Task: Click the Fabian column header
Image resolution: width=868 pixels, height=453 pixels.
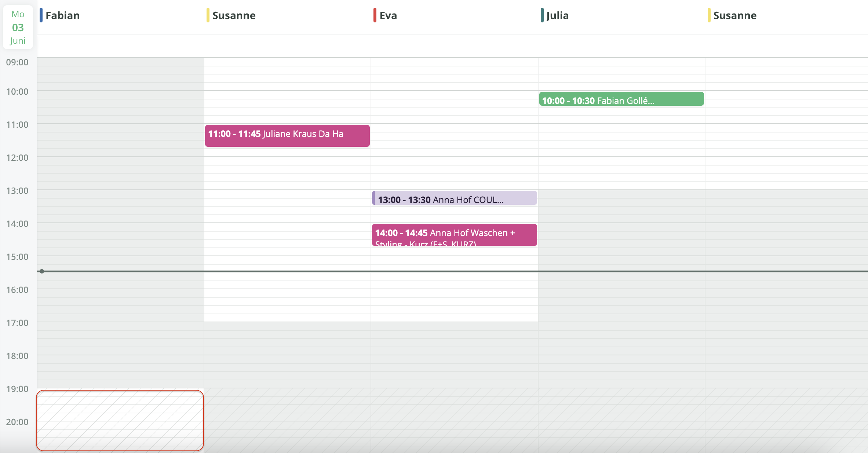Action: click(62, 15)
